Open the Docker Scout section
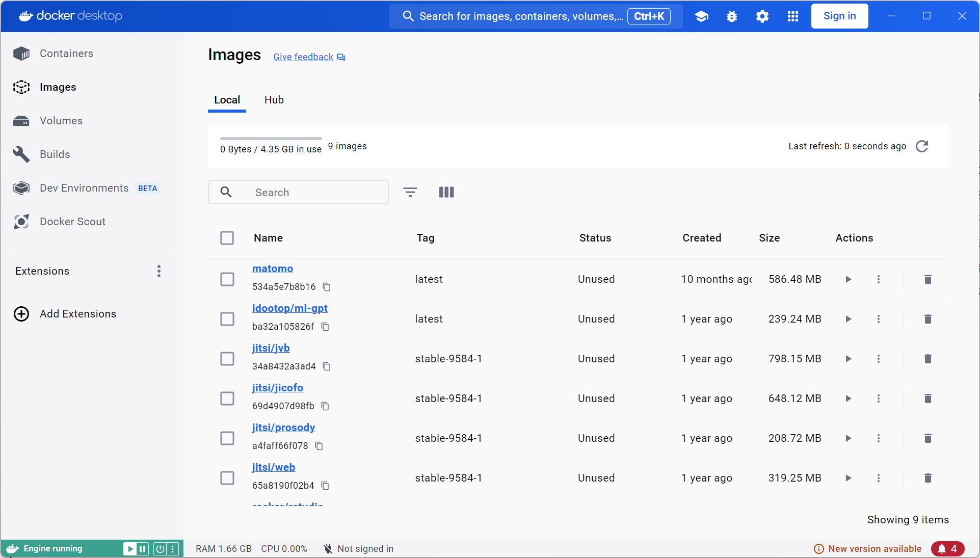 click(x=72, y=222)
